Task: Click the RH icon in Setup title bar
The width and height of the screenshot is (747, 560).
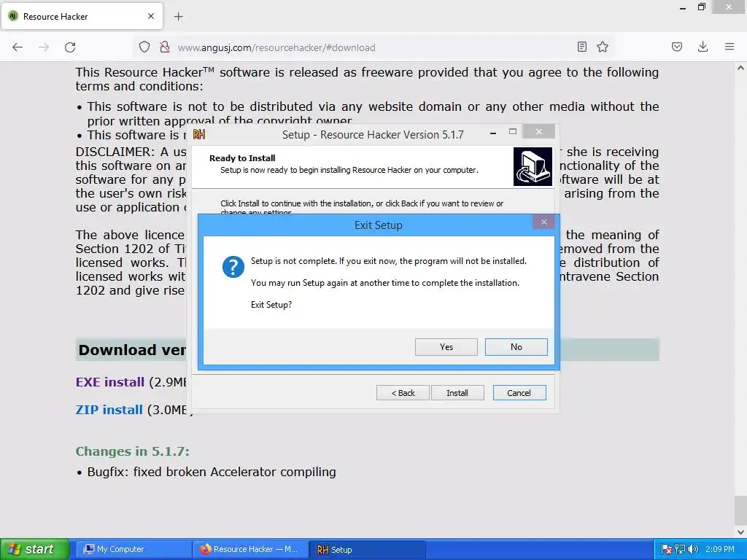Action: point(199,135)
